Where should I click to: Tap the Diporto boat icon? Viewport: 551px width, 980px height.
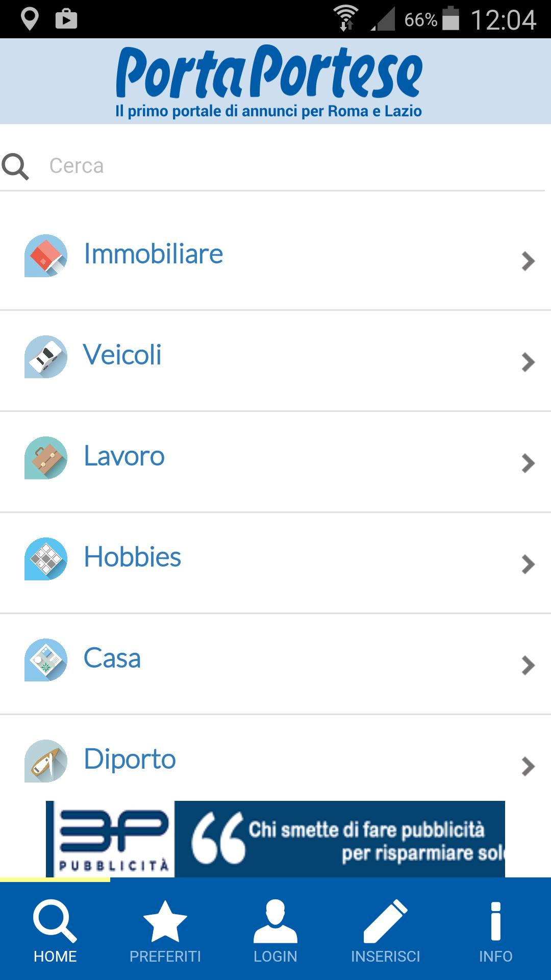point(46,761)
